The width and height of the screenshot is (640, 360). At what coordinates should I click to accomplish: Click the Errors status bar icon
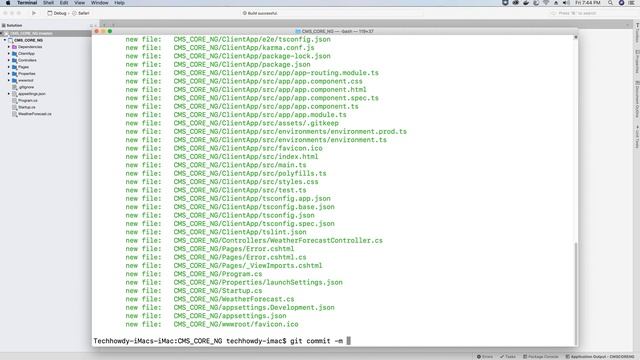(479, 357)
